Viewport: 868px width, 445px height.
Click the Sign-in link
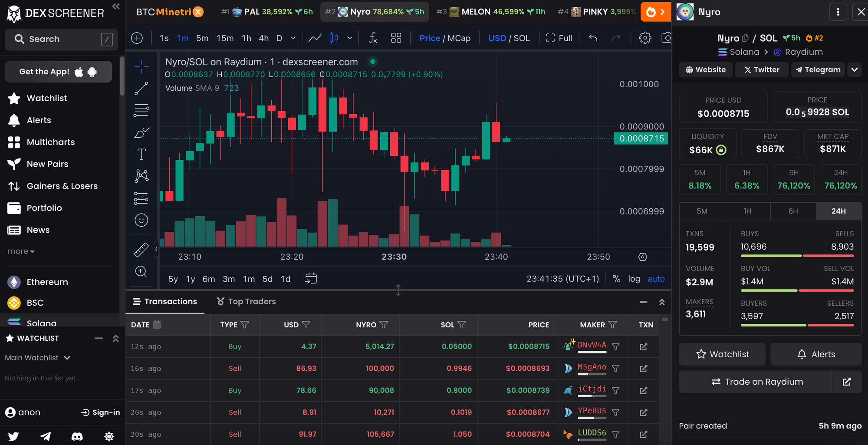[101, 412]
